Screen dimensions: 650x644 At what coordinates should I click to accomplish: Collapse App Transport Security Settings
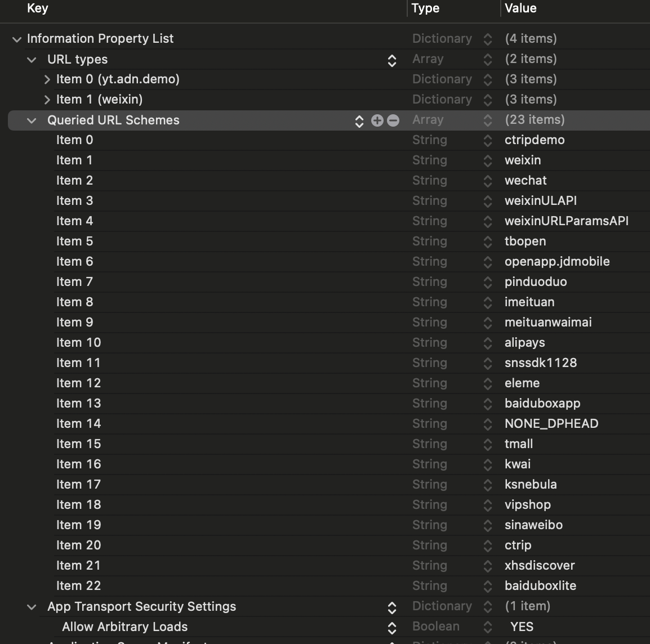(x=32, y=607)
